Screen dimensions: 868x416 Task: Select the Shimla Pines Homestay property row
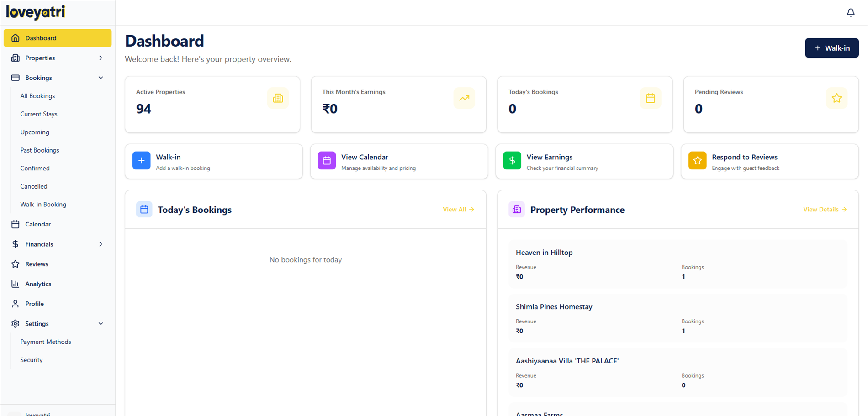(x=678, y=319)
